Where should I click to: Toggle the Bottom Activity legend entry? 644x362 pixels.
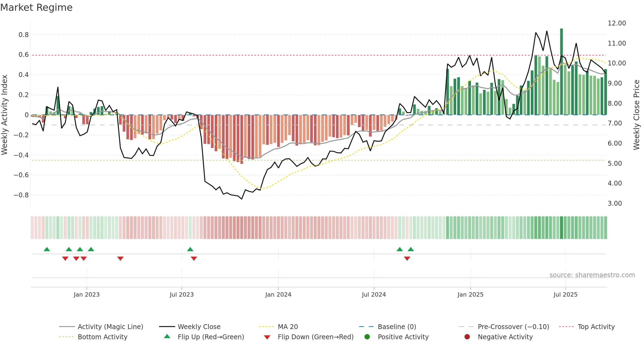pyautogui.click(x=93, y=337)
